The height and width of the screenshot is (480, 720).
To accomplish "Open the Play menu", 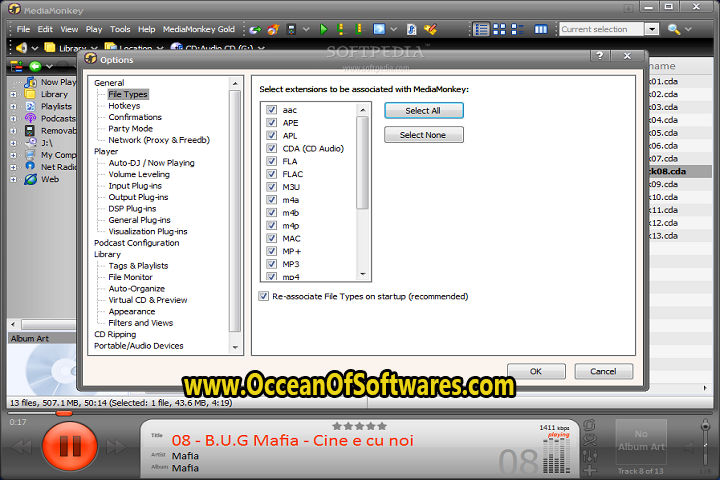I will click(x=94, y=29).
